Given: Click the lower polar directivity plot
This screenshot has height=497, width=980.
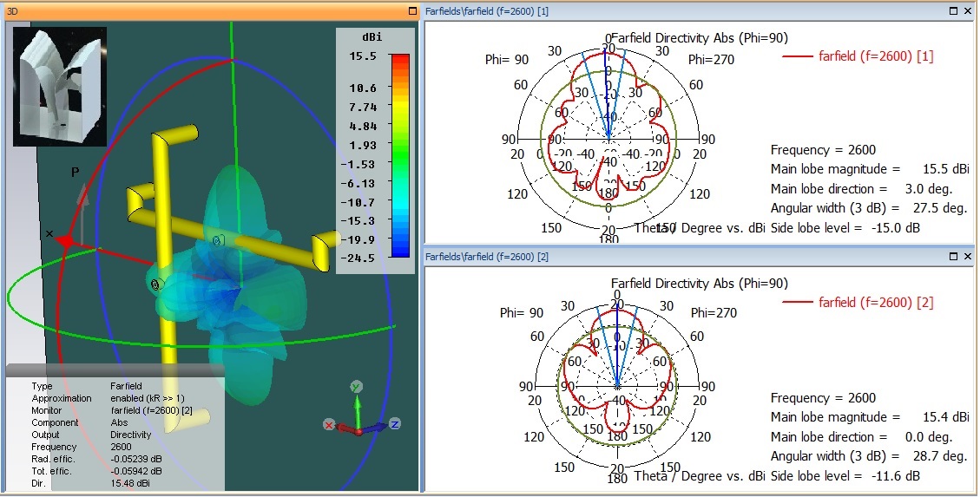Looking at the screenshot, I should tap(617, 386).
